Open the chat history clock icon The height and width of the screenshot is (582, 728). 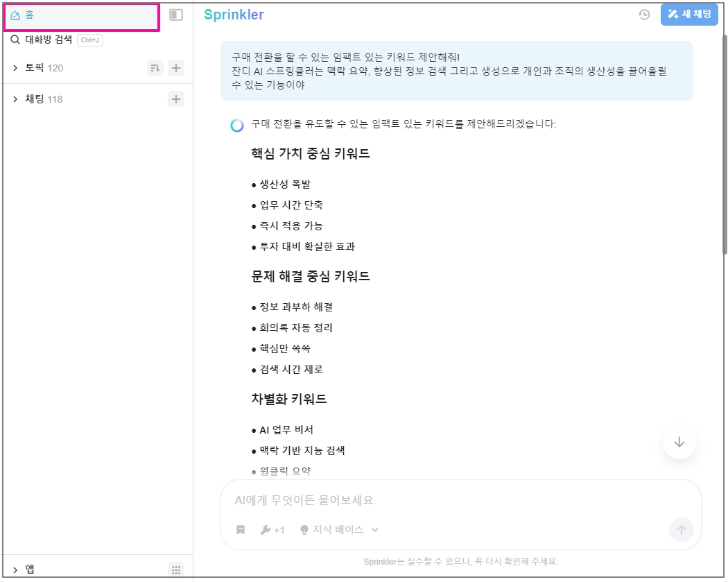click(644, 15)
